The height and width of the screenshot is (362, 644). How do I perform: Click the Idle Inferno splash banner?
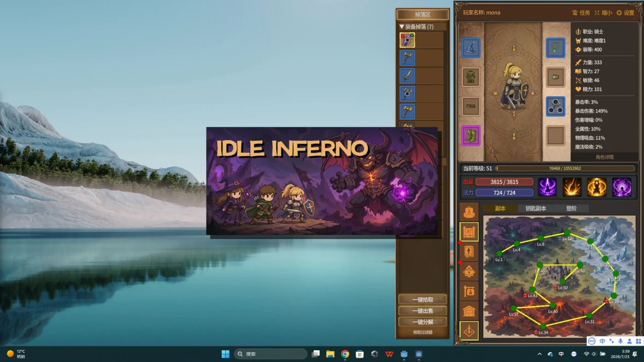(x=322, y=181)
